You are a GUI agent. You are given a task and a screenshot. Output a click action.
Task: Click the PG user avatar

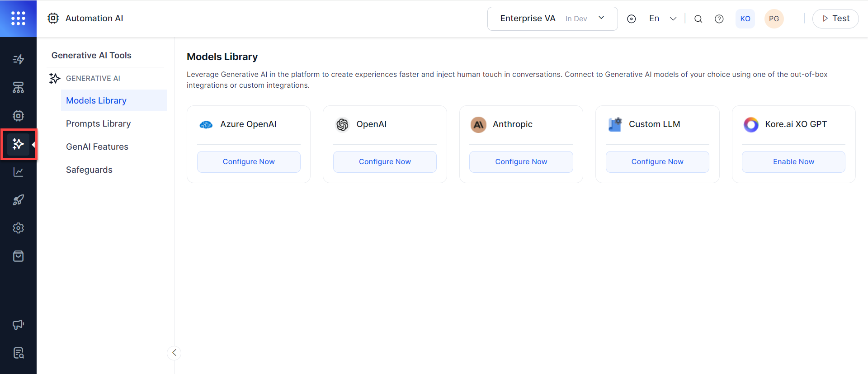tap(774, 19)
